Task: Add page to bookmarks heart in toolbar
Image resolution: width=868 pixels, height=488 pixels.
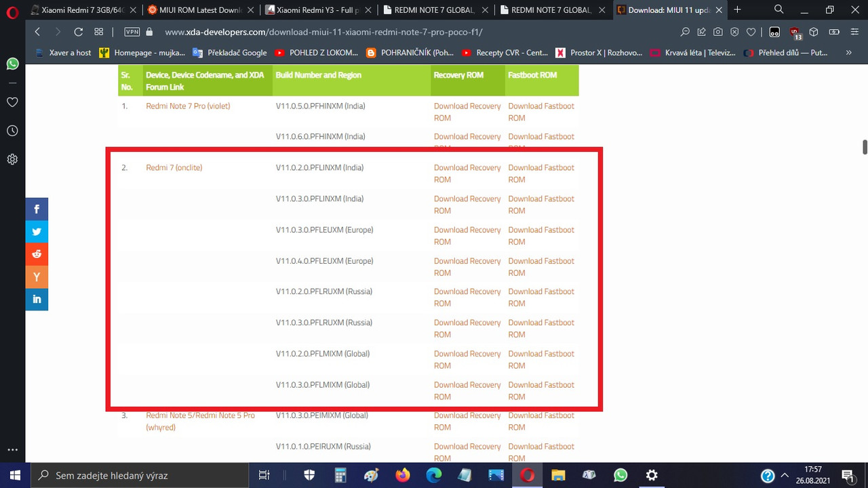Action: (751, 32)
